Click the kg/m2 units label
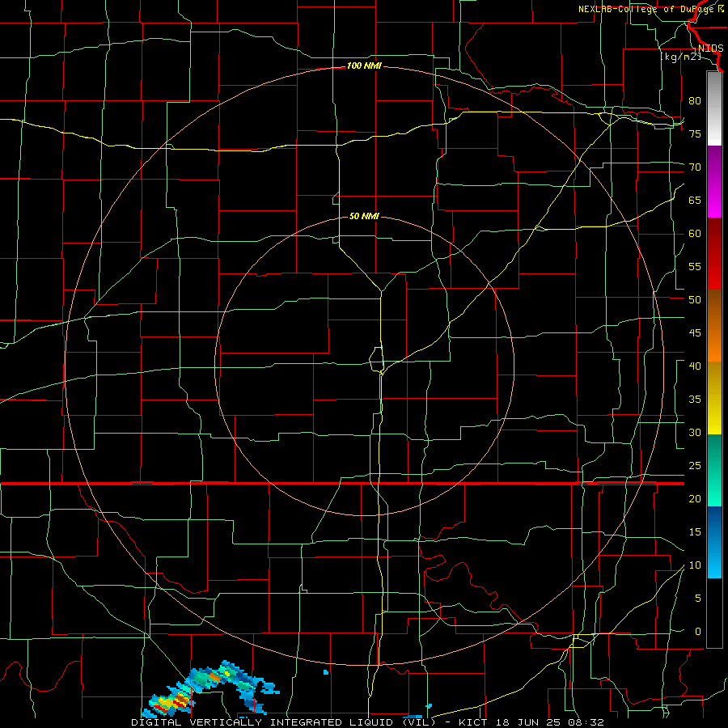This screenshot has width=728, height=728. pos(680,57)
